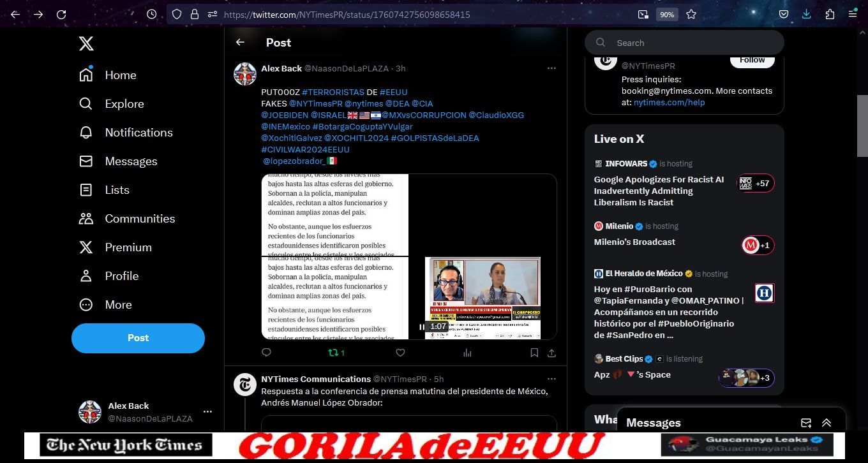Compose a new message in Messages drawer
The width and height of the screenshot is (868, 463).
click(806, 423)
